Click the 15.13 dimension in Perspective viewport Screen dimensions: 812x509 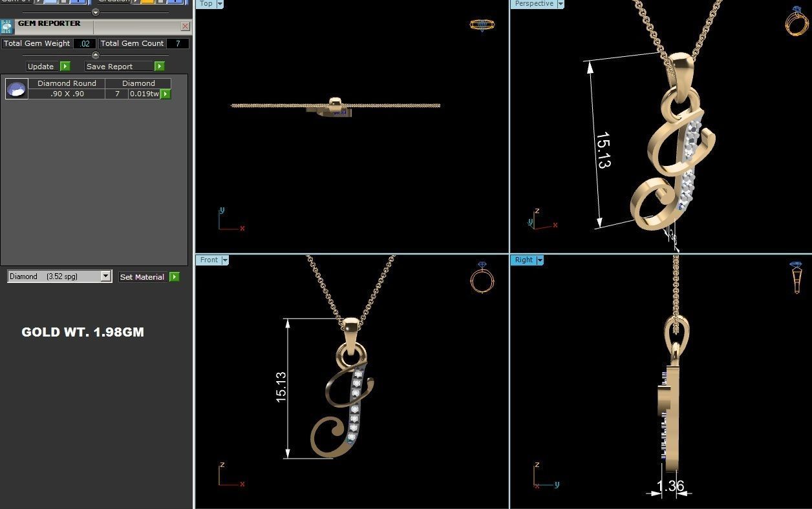click(603, 151)
